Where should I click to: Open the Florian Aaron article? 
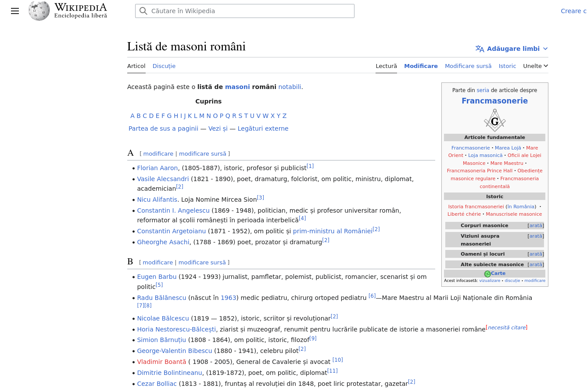click(157, 168)
